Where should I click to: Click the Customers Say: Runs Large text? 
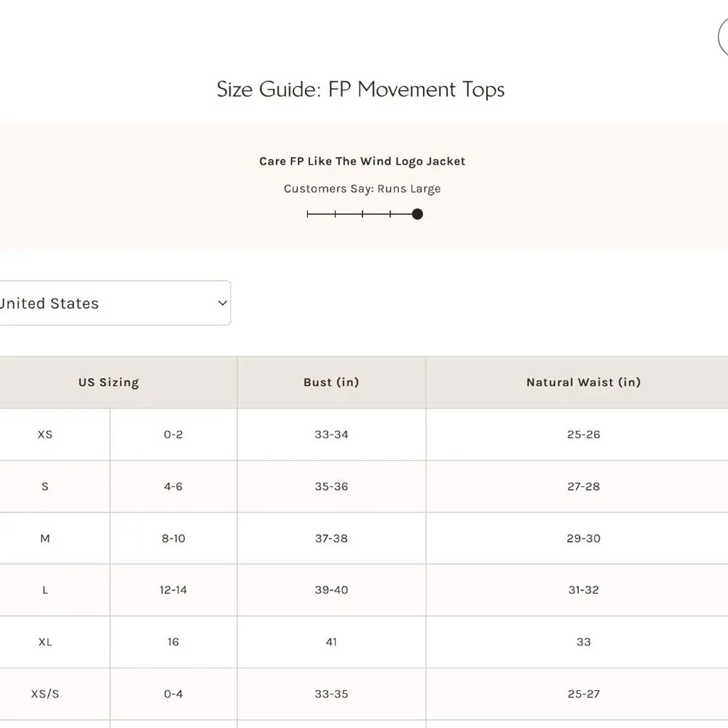coord(362,189)
